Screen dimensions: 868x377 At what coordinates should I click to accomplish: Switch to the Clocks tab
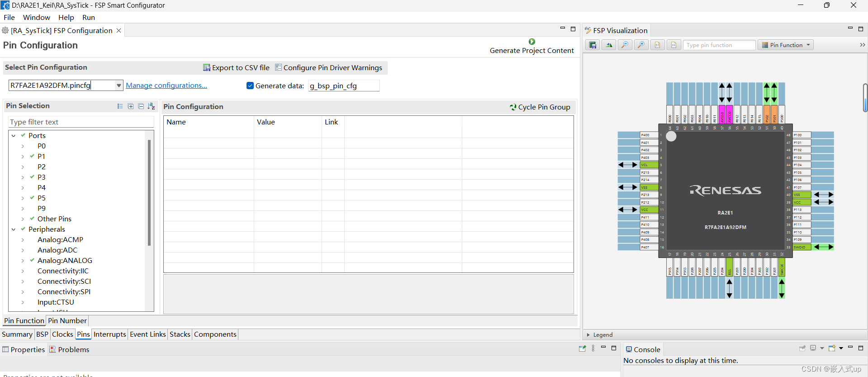(x=62, y=334)
